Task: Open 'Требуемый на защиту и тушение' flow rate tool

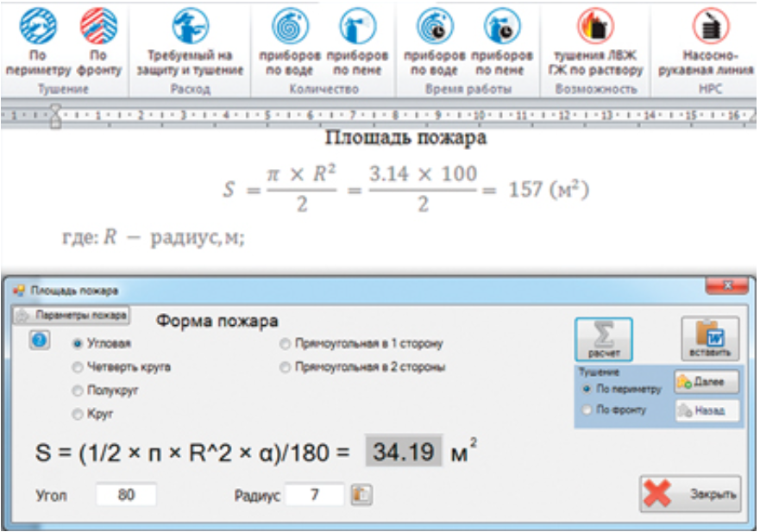Action: click(190, 41)
